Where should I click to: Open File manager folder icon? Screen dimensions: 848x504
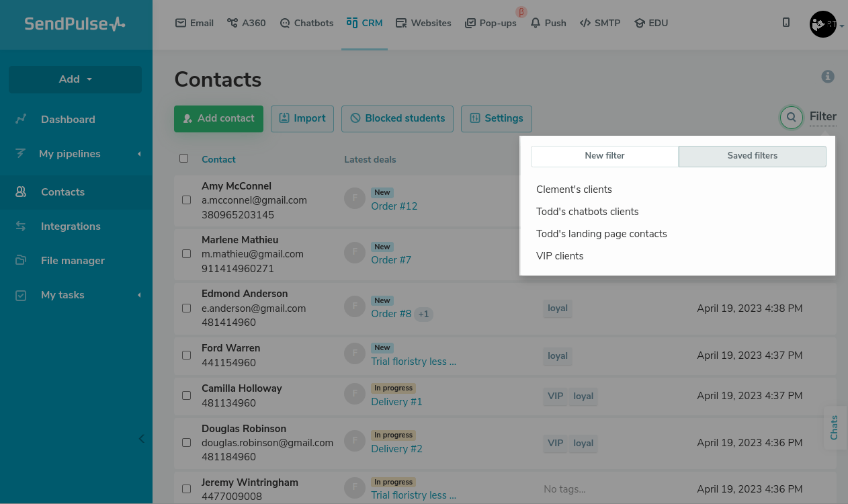[x=21, y=261]
